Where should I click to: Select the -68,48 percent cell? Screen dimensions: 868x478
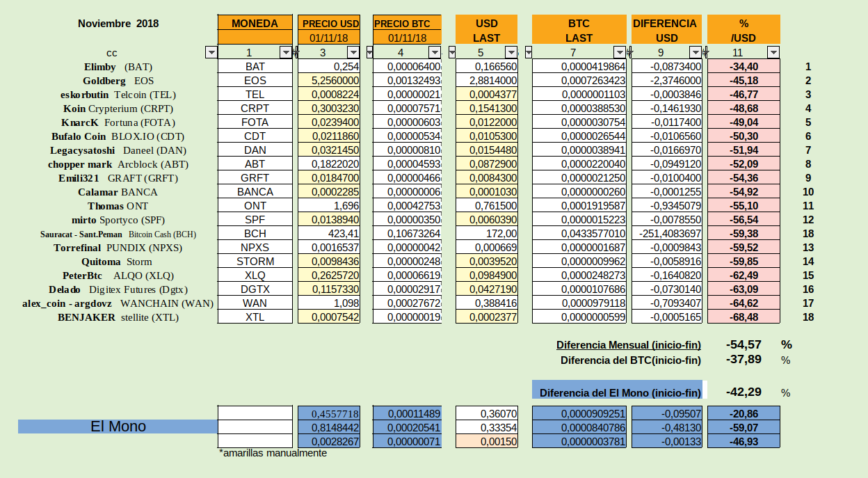tap(744, 317)
